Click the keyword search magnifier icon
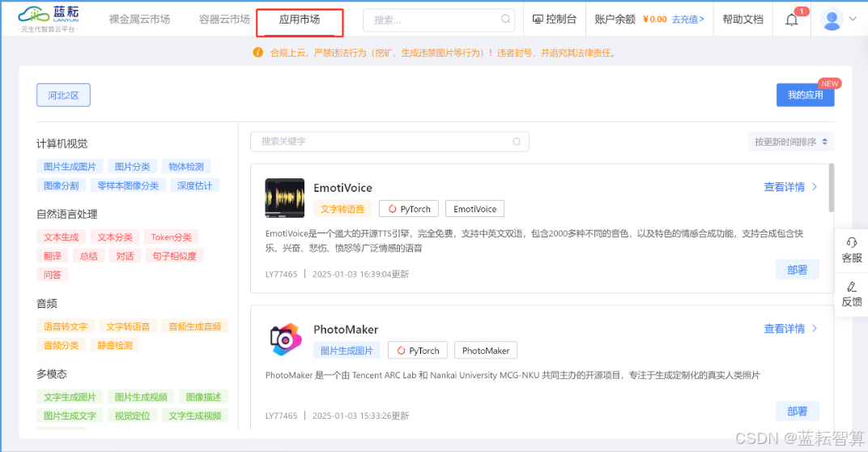The width and height of the screenshot is (868, 452). pos(517,142)
